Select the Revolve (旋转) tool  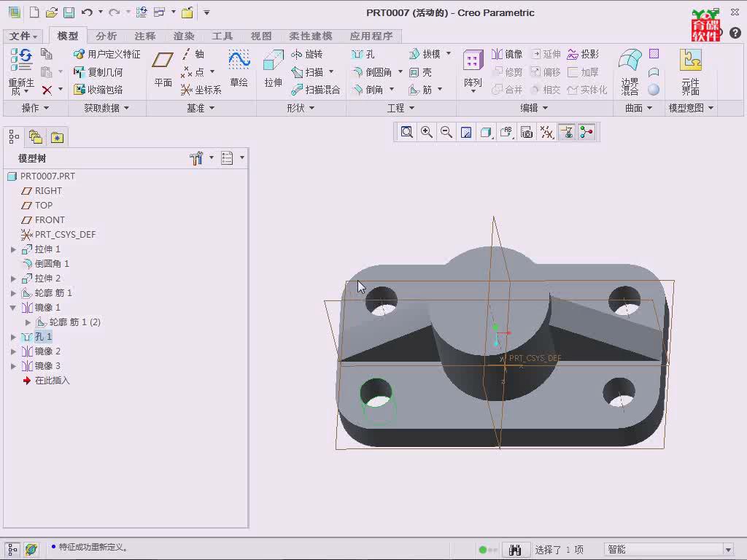tap(307, 54)
